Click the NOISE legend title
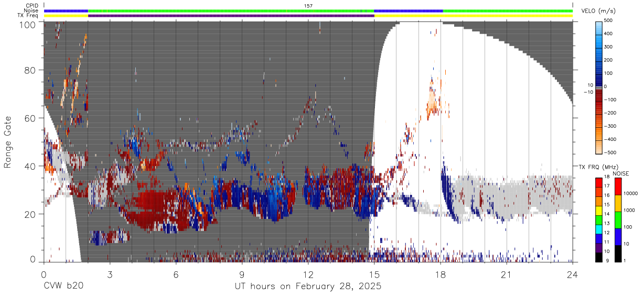This screenshot has height=297, width=644. (x=620, y=173)
